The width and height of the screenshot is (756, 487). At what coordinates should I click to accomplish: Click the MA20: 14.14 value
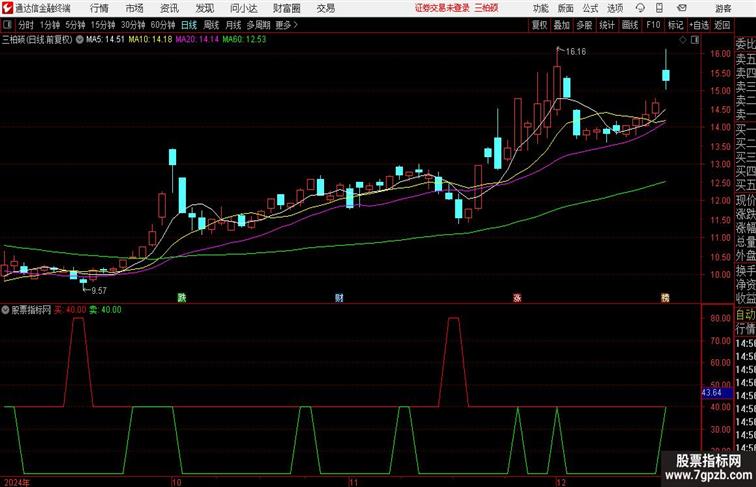point(197,40)
